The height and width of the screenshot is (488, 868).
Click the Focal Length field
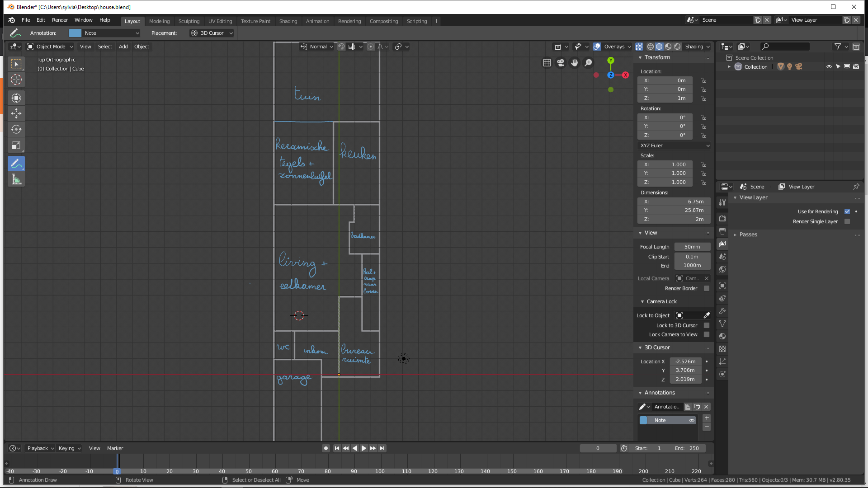692,247
